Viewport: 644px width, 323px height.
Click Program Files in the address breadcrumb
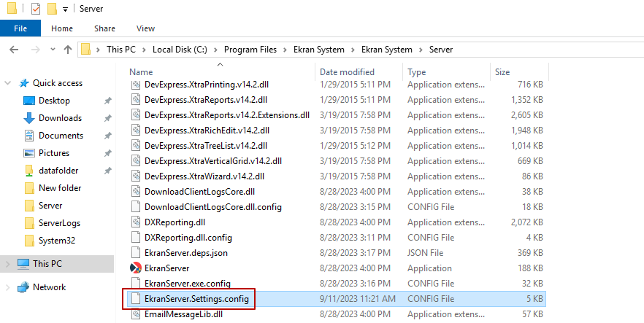250,50
